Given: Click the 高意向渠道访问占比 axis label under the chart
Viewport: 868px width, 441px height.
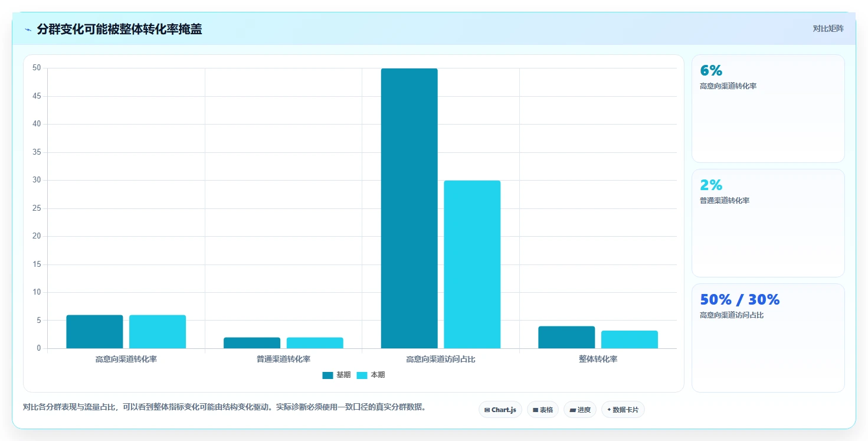Looking at the screenshot, I should pyautogui.click(x=441, y=359).
